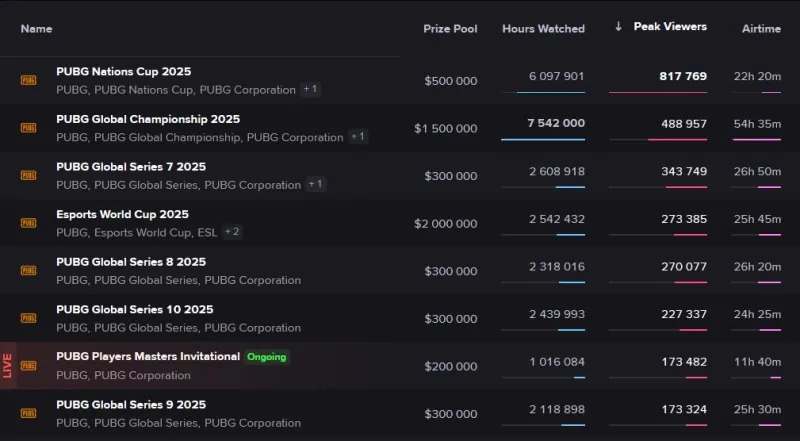Expand +1 tags on PUBG Nations Cup 2025
Screen dimensions: 800x441
[x=311, y=89]
